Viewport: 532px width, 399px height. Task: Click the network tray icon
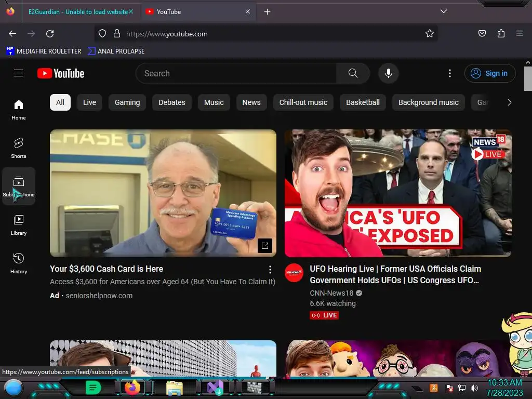pos(462,388)
